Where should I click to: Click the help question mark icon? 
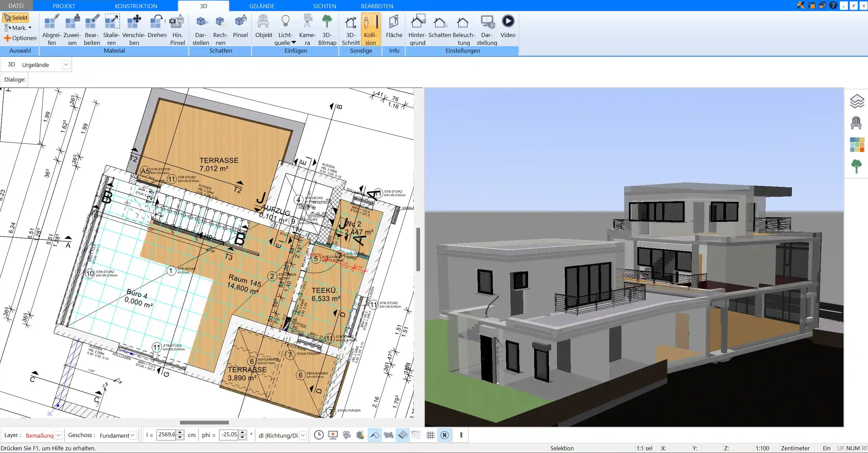[x=833, y=5]
